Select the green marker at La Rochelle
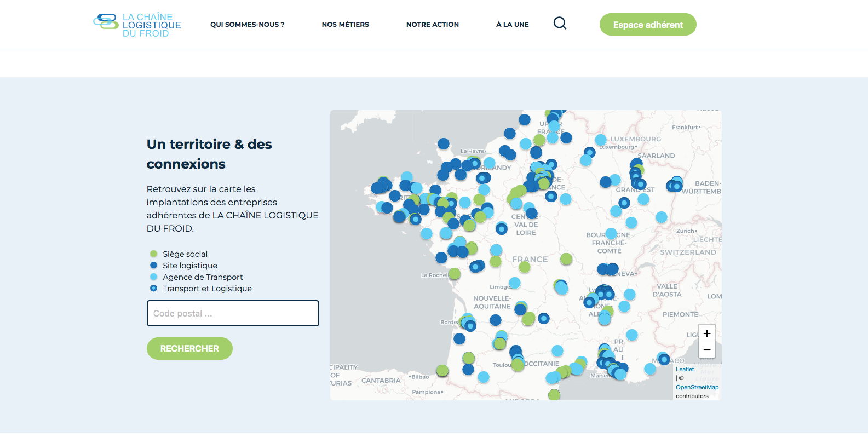This screenshot has height=437, width=868. pyautogui.click(x=455, y=274)
